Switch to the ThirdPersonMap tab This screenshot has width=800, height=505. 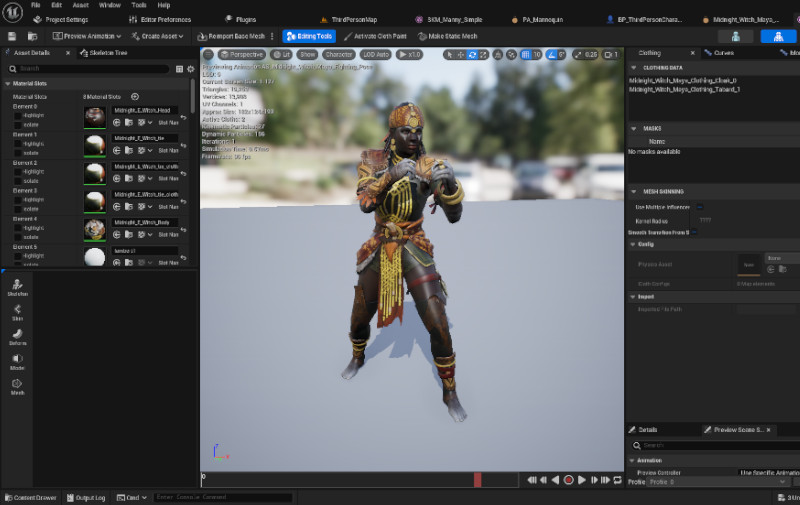[x=349, y=19]
